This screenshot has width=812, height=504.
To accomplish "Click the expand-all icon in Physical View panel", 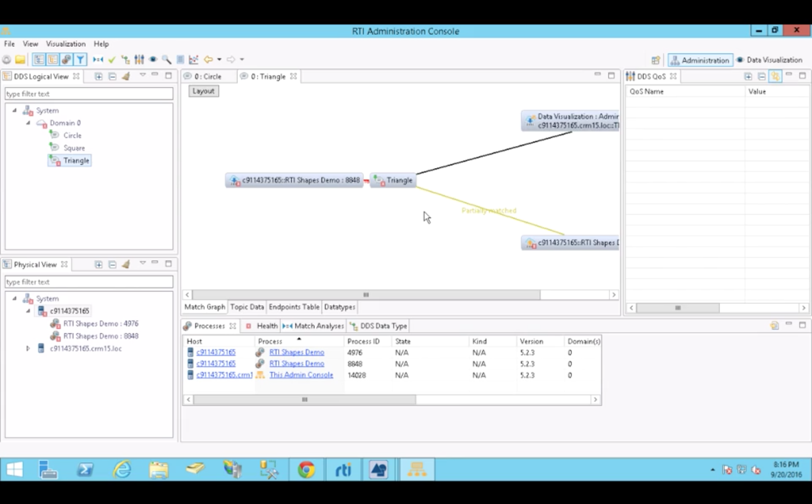I will (x=99, y=264).
